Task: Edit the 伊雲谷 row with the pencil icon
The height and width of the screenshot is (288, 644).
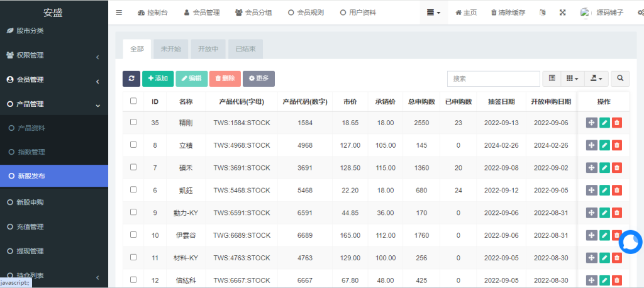Action: tap(604, 235)
